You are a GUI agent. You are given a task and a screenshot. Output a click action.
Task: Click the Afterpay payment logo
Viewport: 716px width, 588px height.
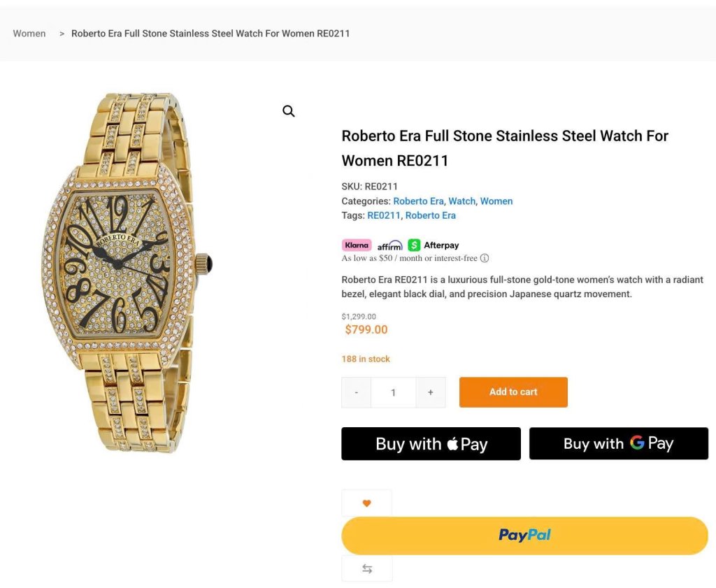coord(433,245)
